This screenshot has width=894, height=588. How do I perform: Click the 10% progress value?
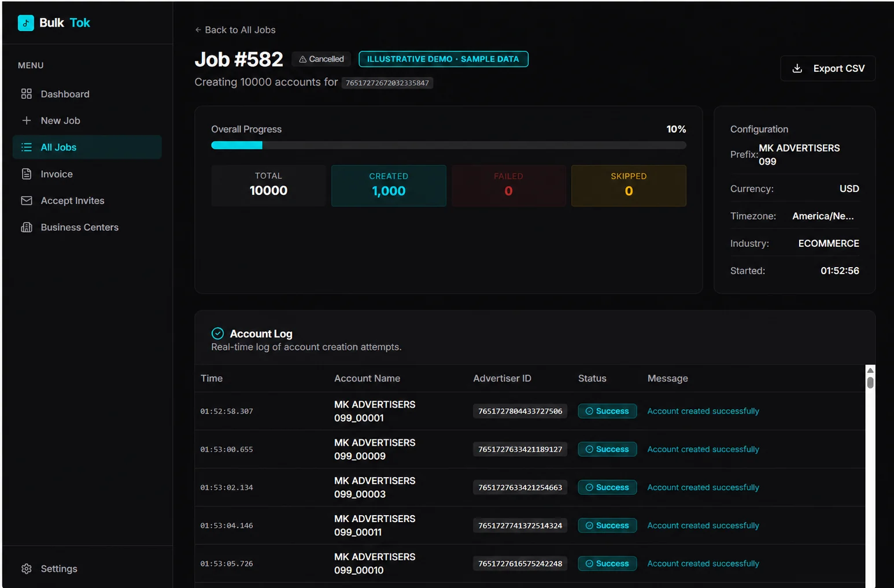[676, 129]
